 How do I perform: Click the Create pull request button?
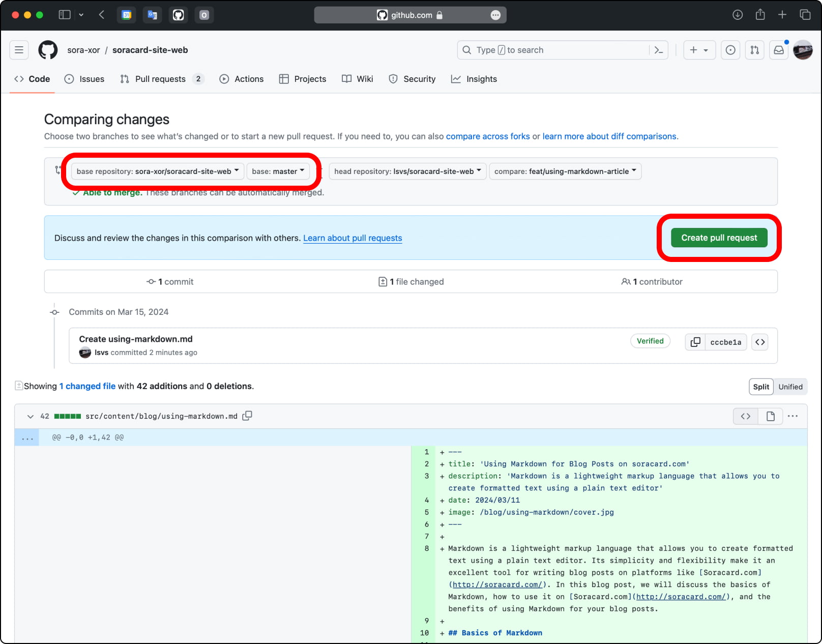(x=719, y=238)
